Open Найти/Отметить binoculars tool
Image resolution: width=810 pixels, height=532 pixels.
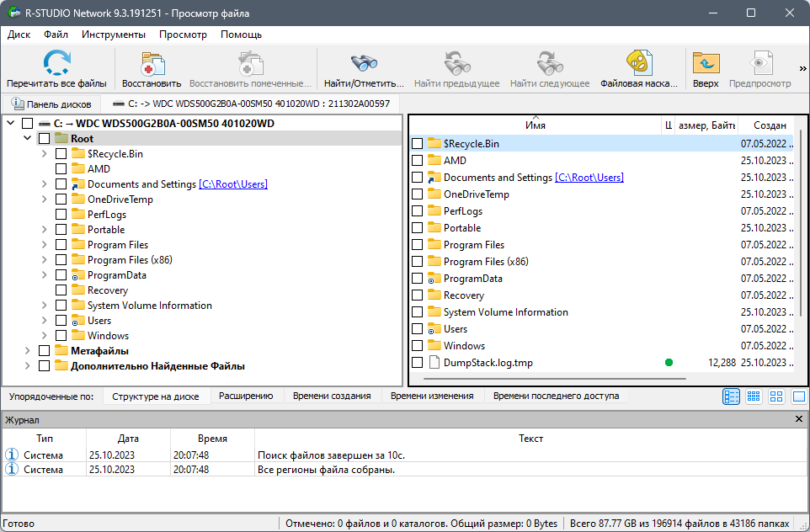(x=364, y=63)
